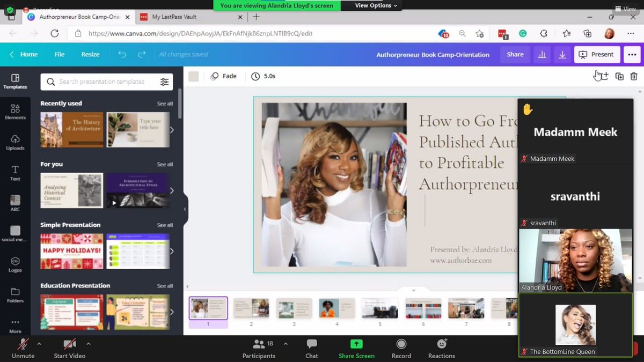
Task: Click the Share button
Action: [x=515, y=54]
